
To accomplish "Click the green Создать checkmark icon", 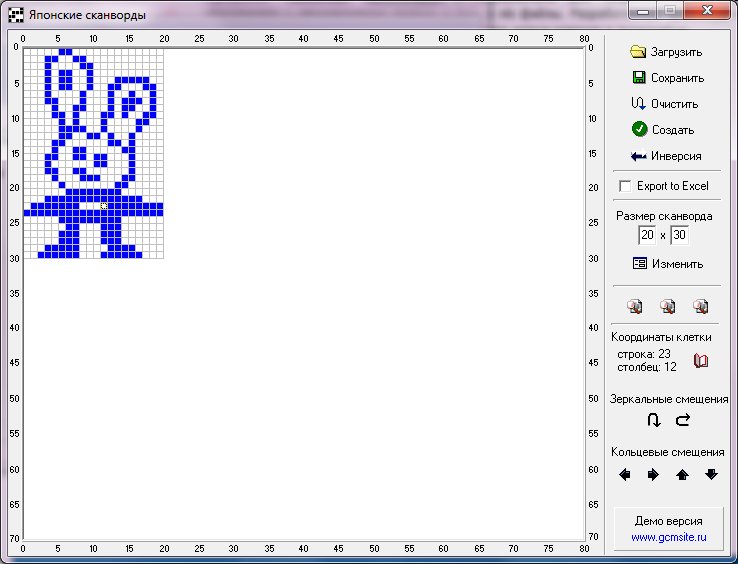I will pyautogui.click(x=639, y=129).
